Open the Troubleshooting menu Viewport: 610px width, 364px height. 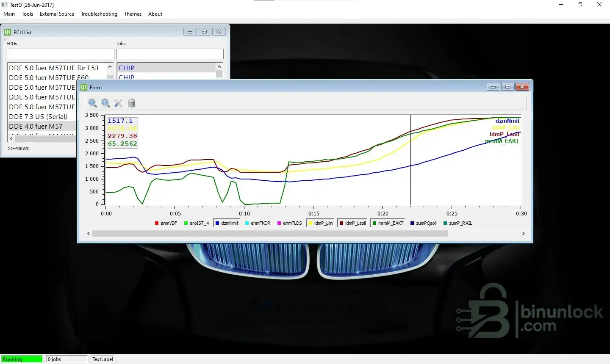click(x=99, y=14)
